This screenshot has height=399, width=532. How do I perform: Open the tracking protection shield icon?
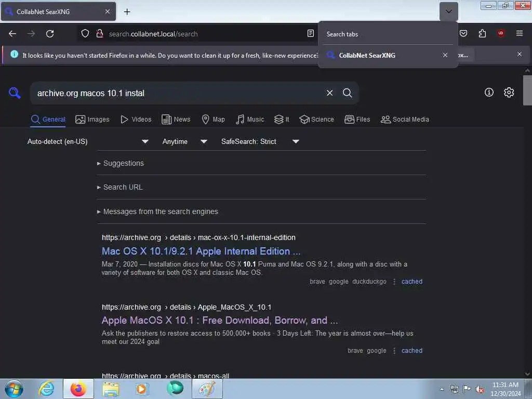coord(85,34)
